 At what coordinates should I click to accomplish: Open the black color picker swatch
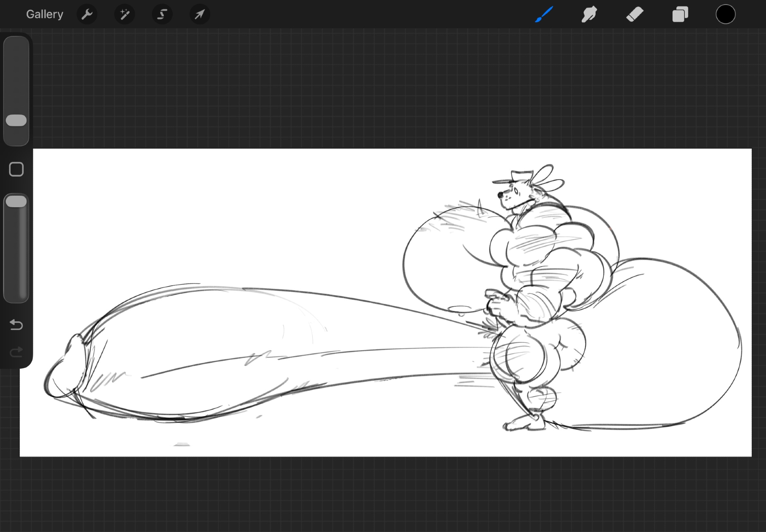click(x=725, y=15)
